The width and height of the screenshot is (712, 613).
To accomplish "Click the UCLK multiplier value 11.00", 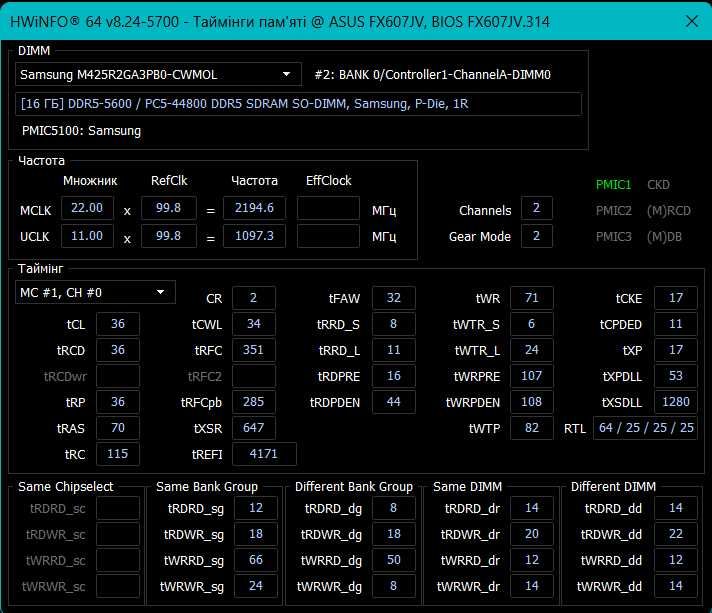I will pyautogui.click(x=87, y=236).
